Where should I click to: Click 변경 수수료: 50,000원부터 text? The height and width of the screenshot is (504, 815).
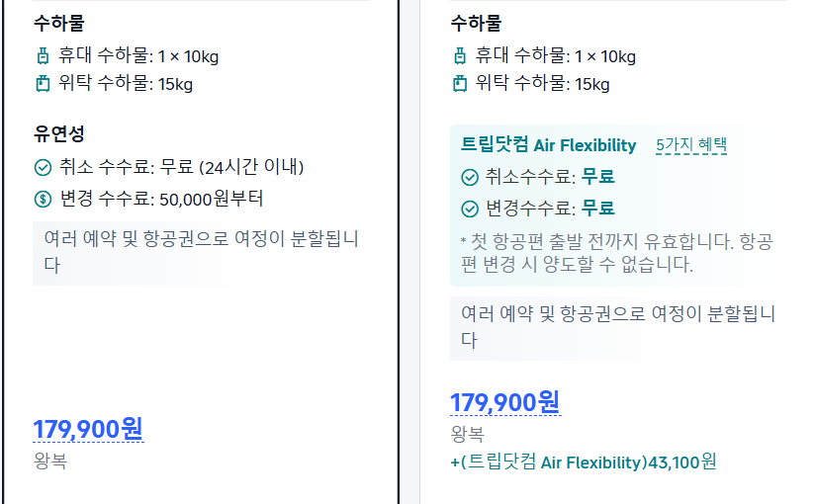click(x=161, y=199)
